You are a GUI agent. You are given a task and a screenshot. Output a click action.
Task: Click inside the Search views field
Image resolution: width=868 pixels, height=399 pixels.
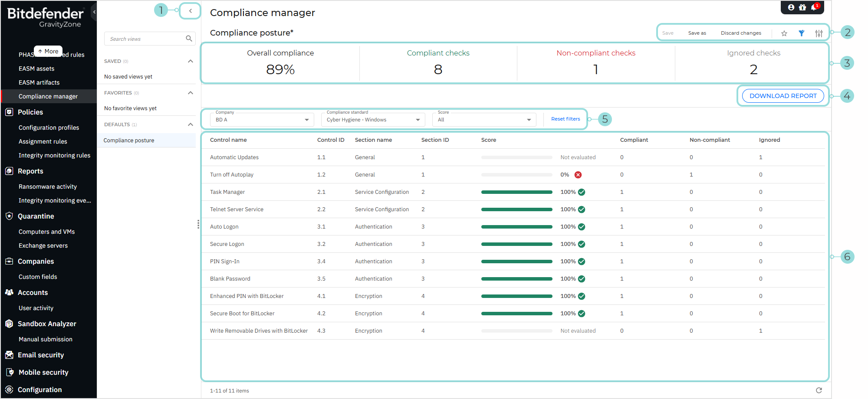[x=143, y=38]
